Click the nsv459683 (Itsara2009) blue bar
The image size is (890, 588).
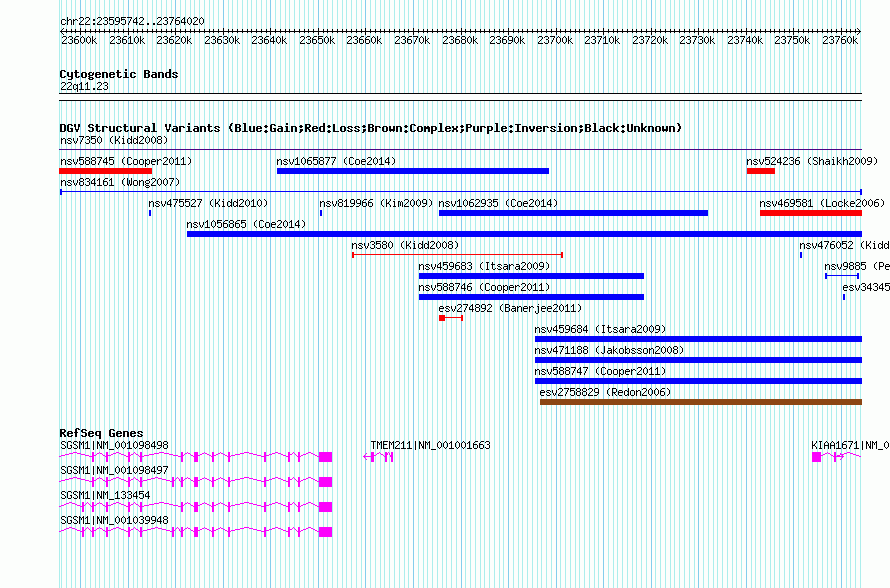point(531,276)
